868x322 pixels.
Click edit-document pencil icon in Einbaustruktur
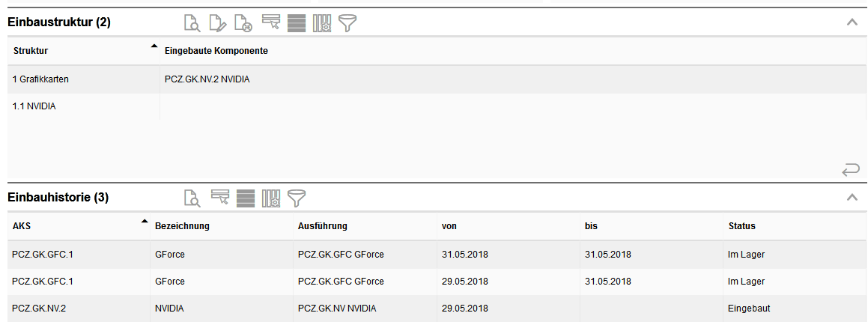point(217,23)
